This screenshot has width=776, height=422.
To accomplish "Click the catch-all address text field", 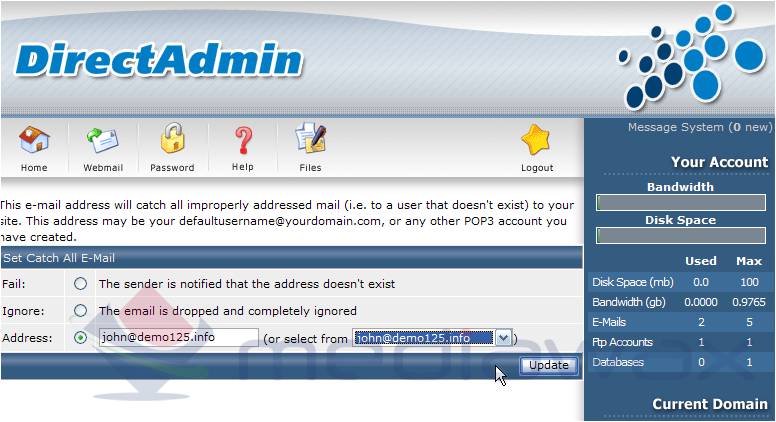I will point(178,337).
